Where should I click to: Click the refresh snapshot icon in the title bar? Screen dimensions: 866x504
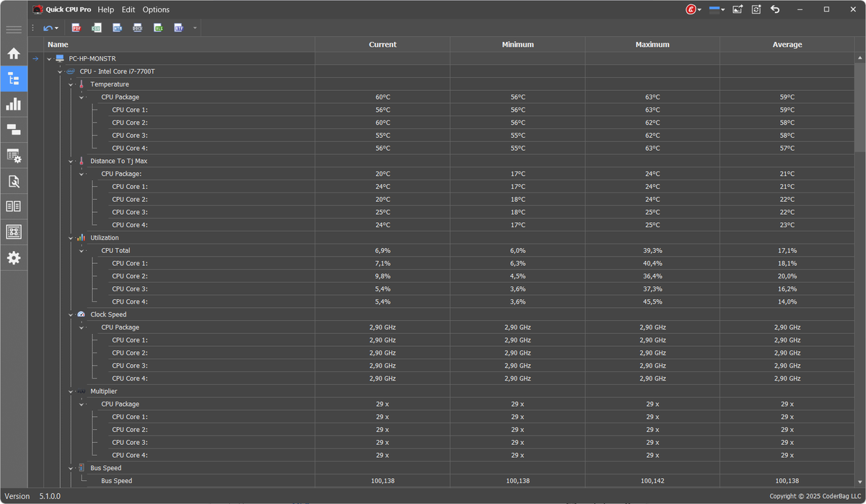(756, 9)
